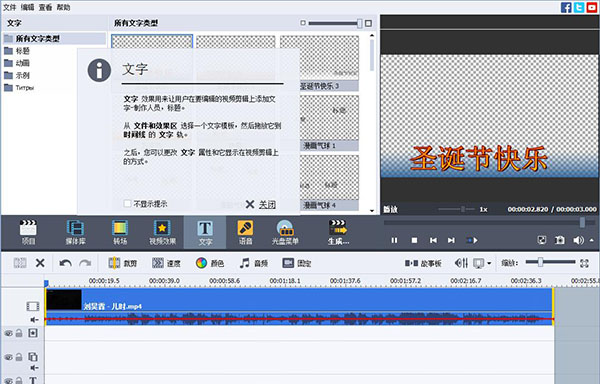The height and width of the screenshot is (384, 600).
Task: Click the undo arrow in toolbar
Action: pyautogui.click(x=65, y=263)
